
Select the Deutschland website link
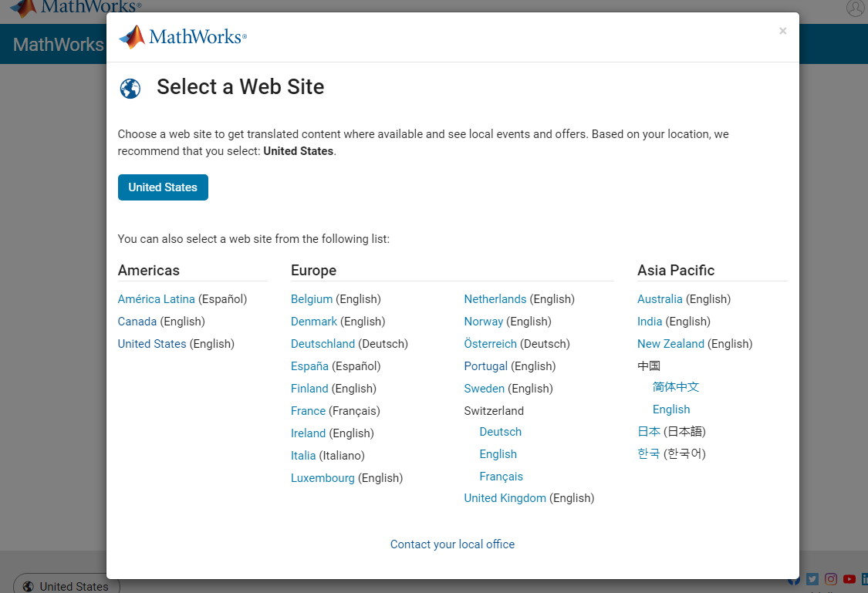[323, 344]
